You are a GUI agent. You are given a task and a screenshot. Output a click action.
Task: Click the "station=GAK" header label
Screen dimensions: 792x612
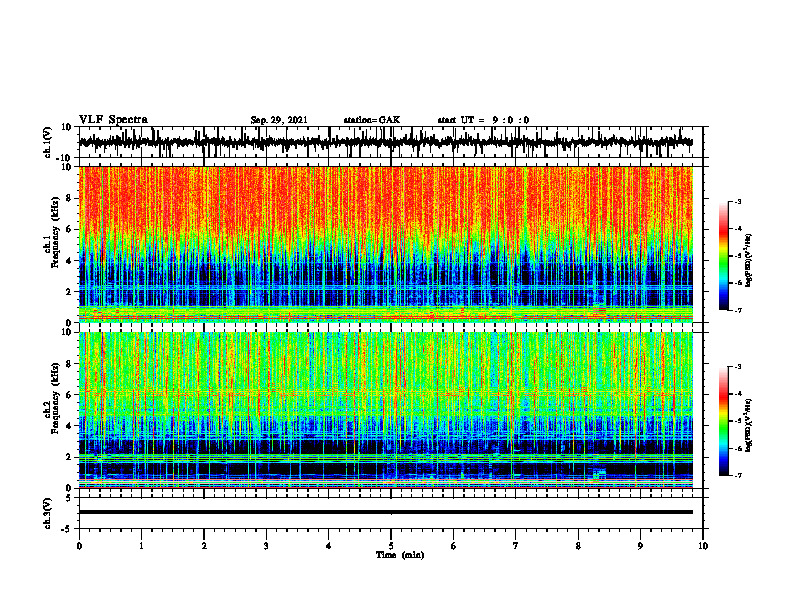pyautogui.click(x=372, y=120)
